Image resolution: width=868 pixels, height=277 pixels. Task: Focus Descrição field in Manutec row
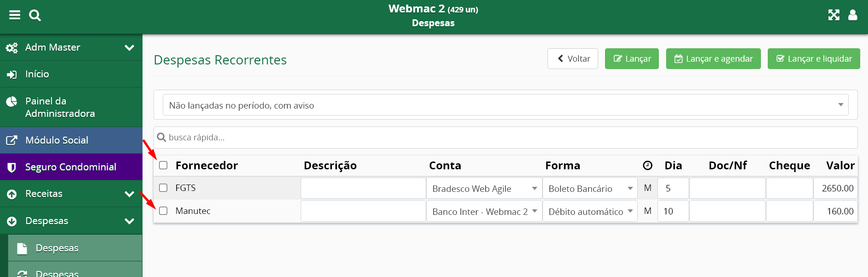tap(363, 211)
